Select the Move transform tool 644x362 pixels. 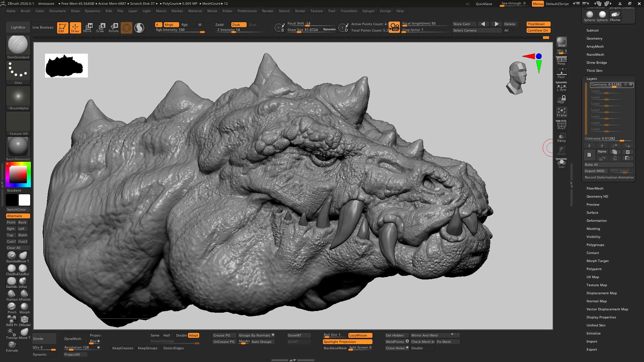88,28
